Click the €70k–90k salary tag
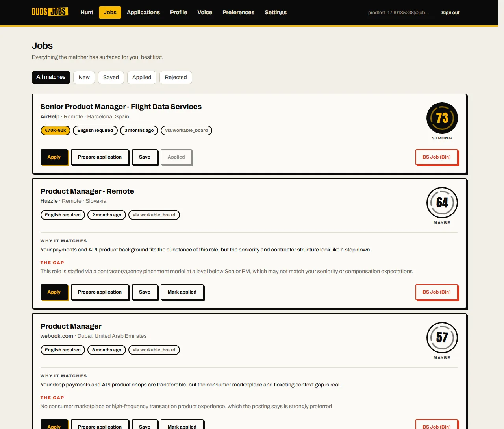 coord(56,130)
